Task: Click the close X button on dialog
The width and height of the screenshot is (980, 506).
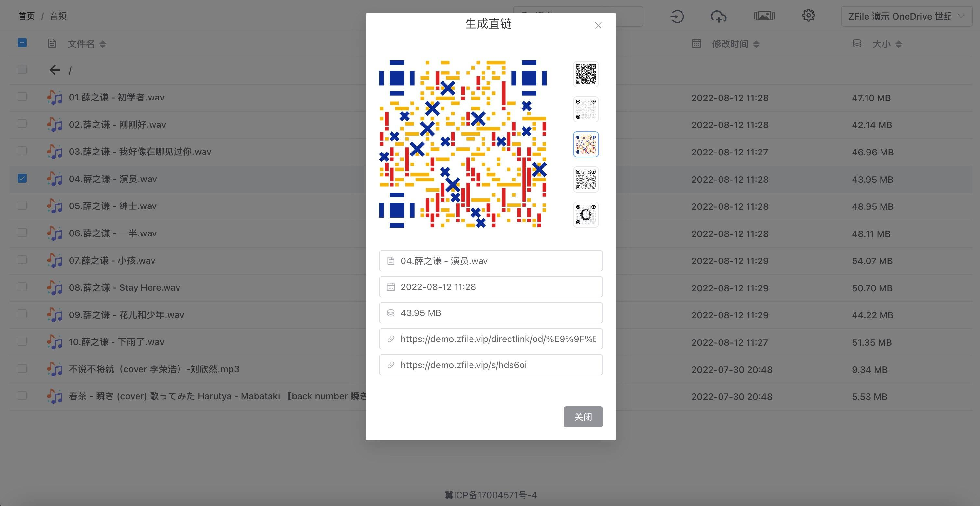Action: tap(598, 25)
